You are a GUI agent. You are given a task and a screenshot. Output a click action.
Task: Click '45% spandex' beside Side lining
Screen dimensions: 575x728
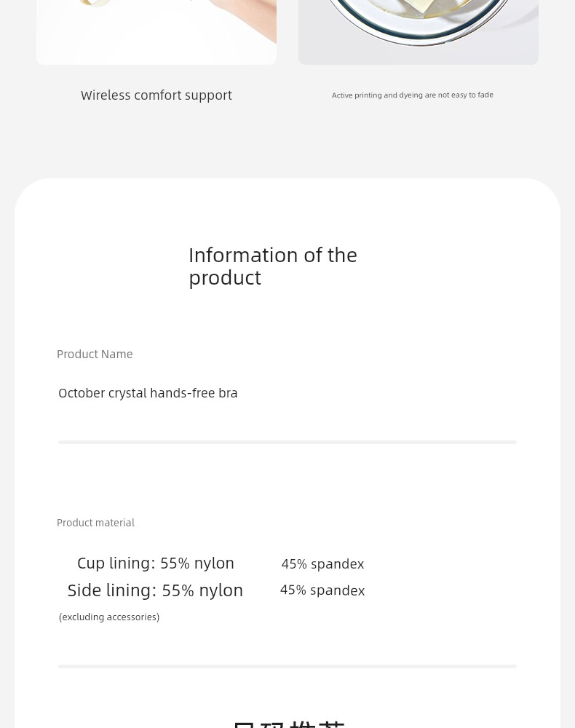point(322,590)
